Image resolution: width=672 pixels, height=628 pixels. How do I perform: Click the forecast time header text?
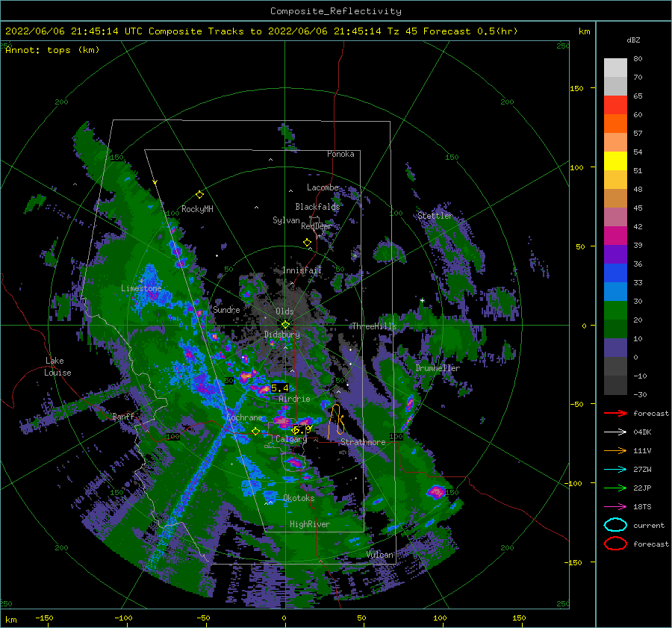point(261,31)
